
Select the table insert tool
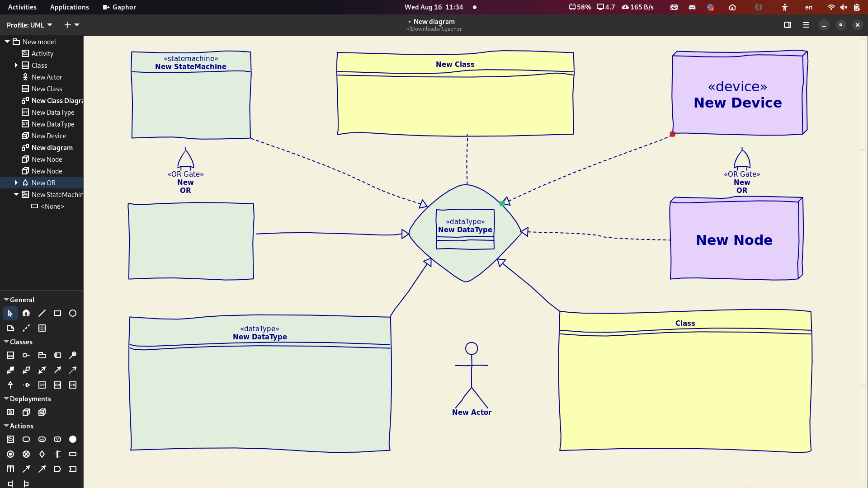[x=42, y=328]
